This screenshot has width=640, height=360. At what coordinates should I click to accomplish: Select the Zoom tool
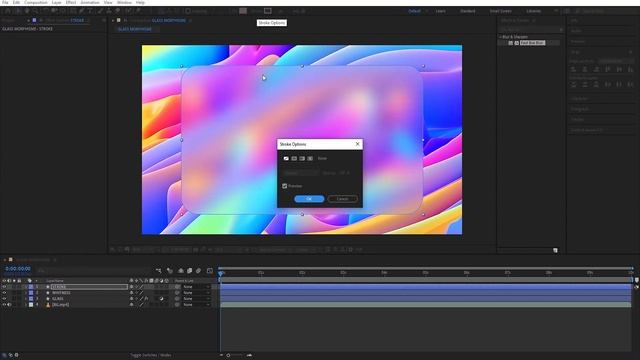click(x=36, y=11)
